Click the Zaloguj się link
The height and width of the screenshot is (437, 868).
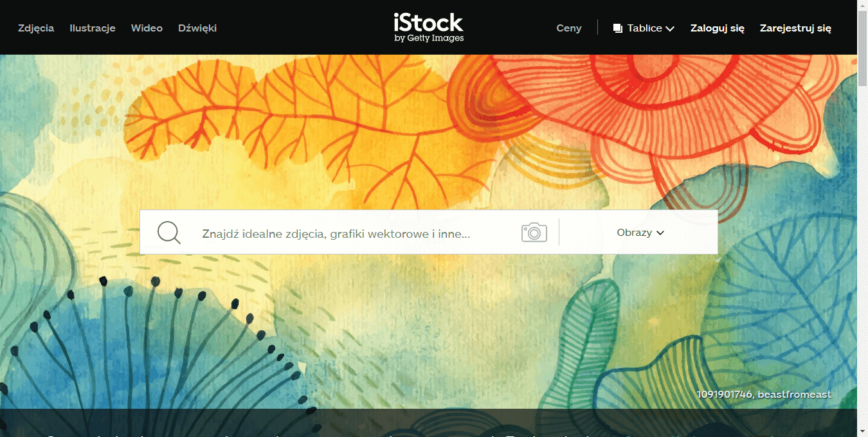[x=718, y=28]
